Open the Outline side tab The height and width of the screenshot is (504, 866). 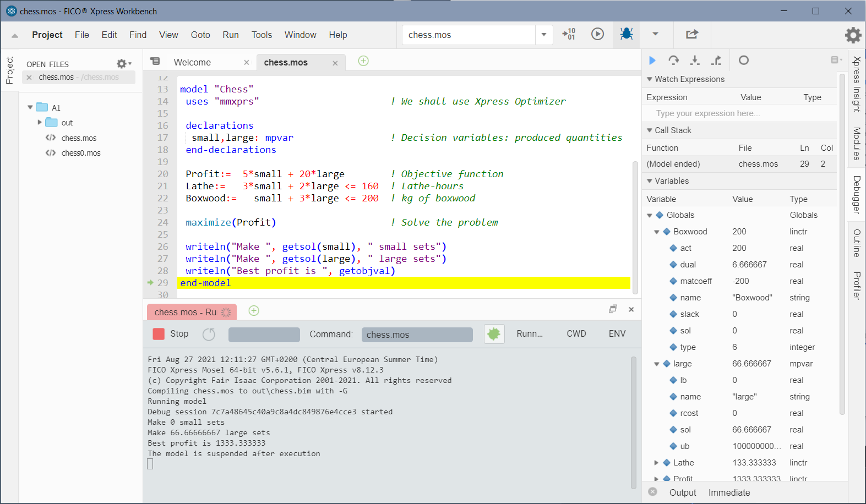coord(857,243)
